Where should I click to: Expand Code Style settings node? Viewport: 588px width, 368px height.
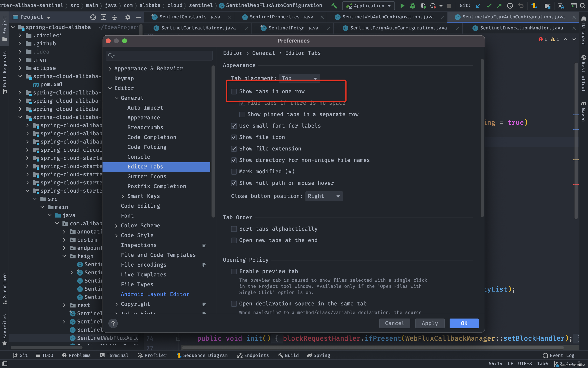pos(116,235)
